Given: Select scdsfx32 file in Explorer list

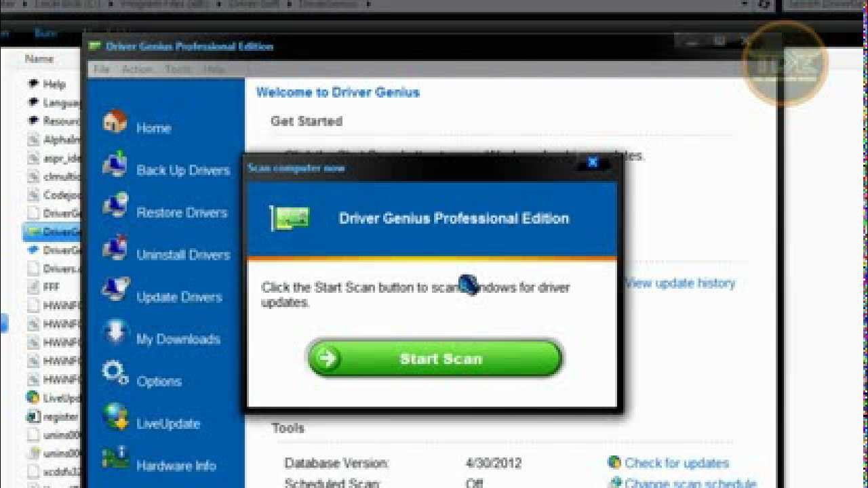Looking at the screenshot, I should (x=53, y=472).
